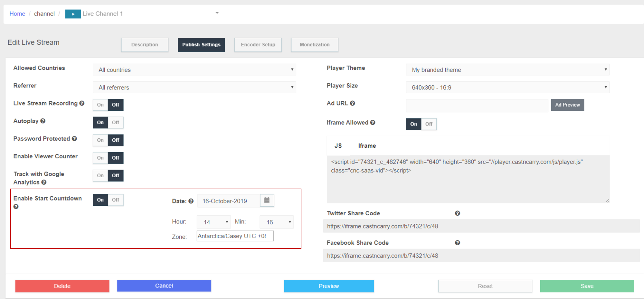Screen dimensions: 644x299
Task: Open the Hour dropdown showing 14
Action: (x=214, y=222)
